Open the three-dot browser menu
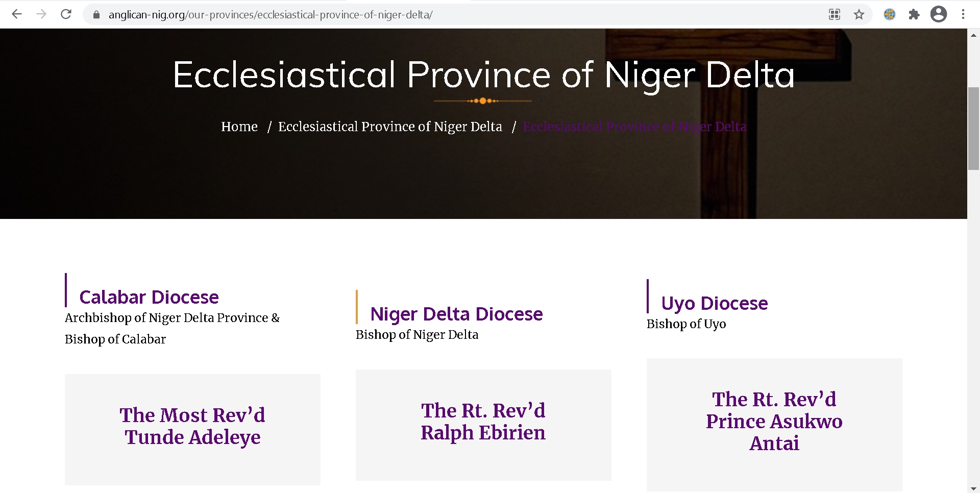Screen dimensions: 980x493 pyautogui.click(x=964, y=14)
